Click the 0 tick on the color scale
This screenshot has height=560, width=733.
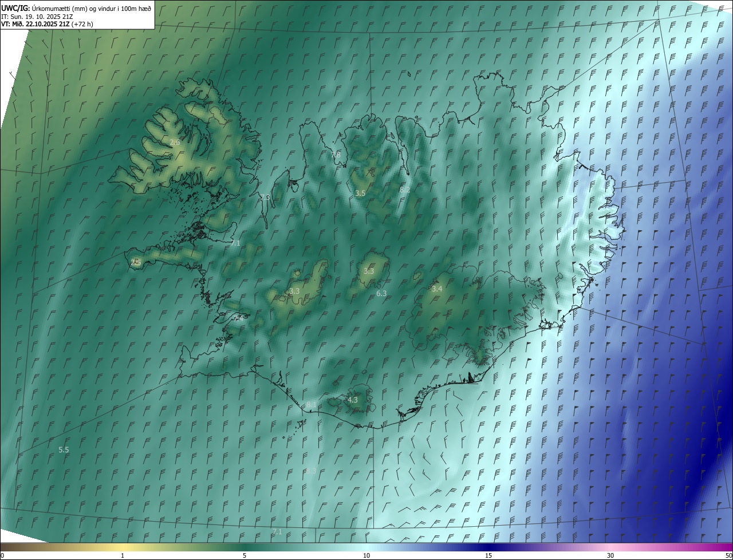[x=2, y=555]
